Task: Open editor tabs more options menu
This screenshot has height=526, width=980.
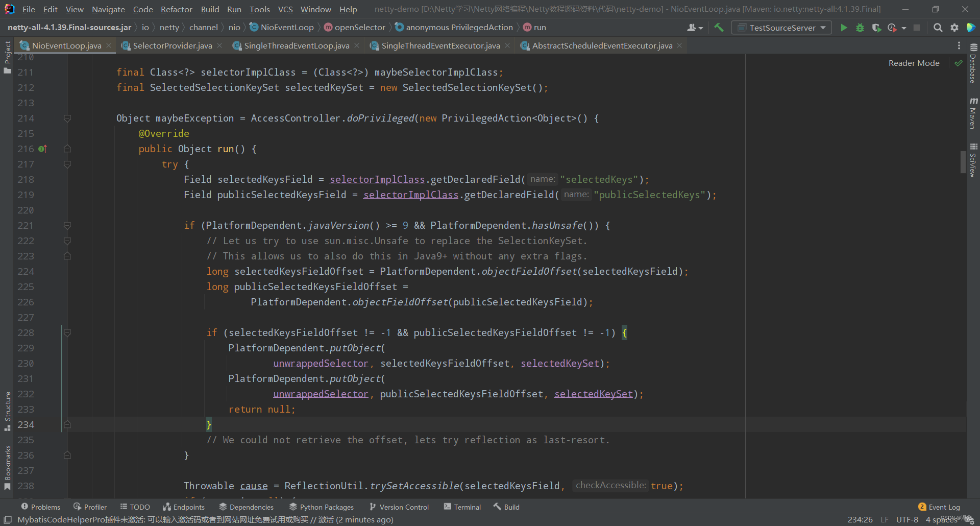Action: (959, 45)
